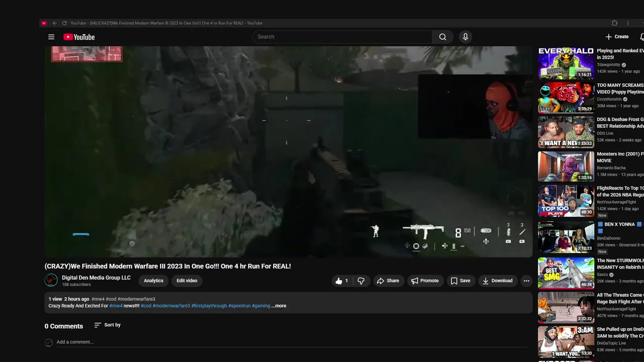
Task: Click DDG Live channel name
Action: pos(605,133)
